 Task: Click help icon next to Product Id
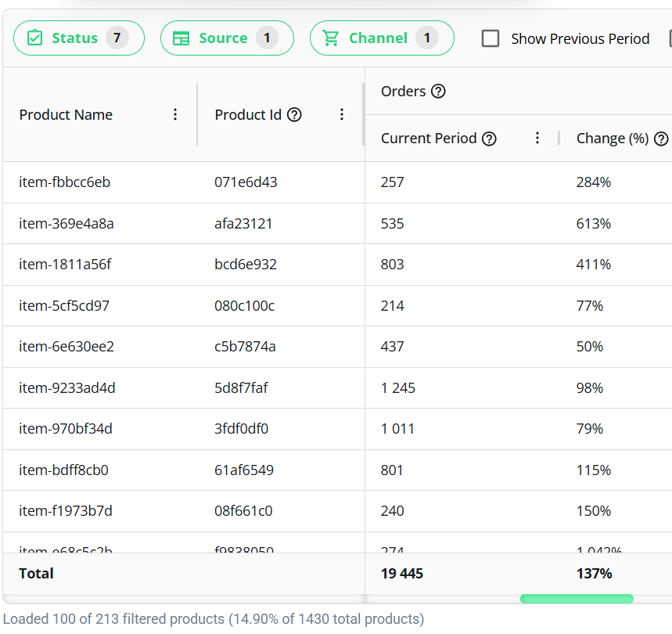pyautogui.click(x=294, y=115)
